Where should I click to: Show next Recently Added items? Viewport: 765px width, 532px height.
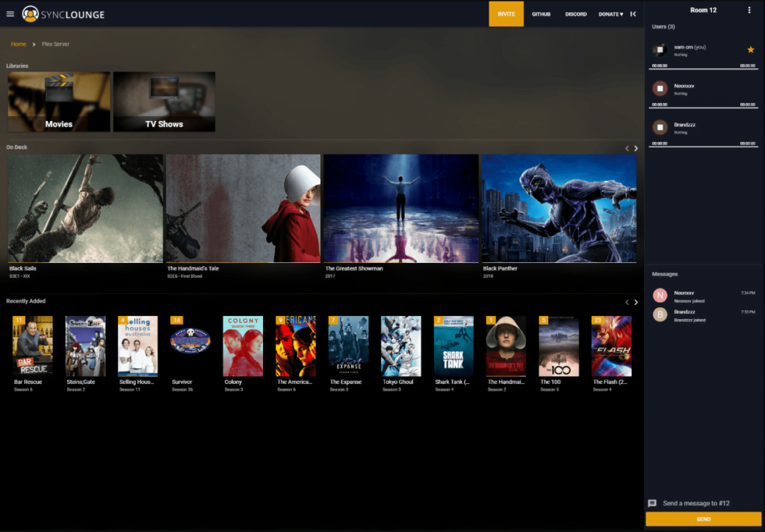click(636, 302)
